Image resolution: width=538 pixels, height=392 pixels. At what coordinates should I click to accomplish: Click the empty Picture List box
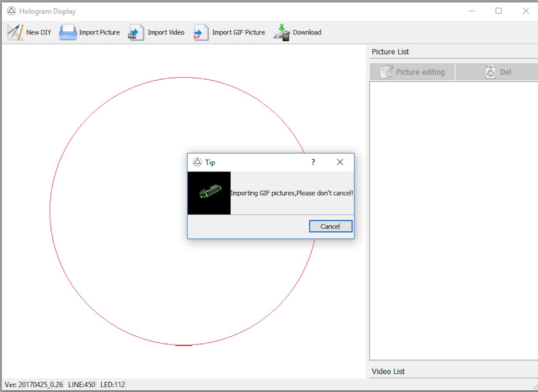pyautogui.click(x=454, y=221)
